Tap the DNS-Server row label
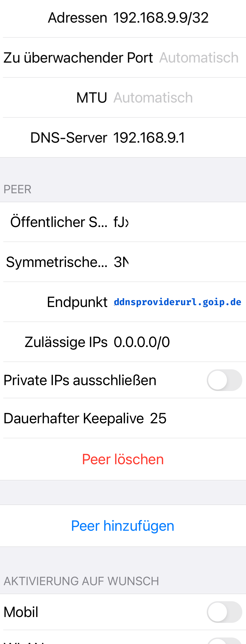Screen dimensions: 246x644 pyautogui.click(x=69, y=137)
